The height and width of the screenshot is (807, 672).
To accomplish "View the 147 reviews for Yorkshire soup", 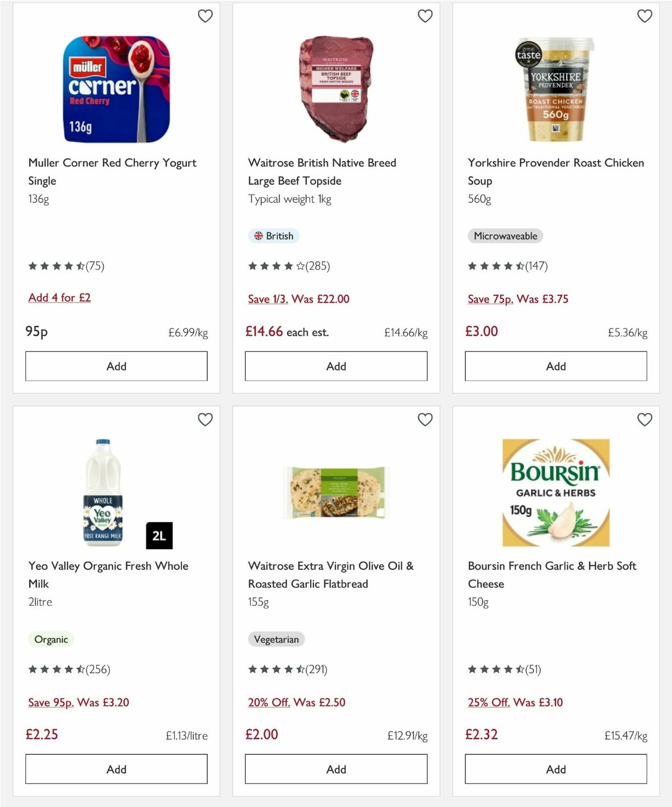I will (x=510, y=266).
